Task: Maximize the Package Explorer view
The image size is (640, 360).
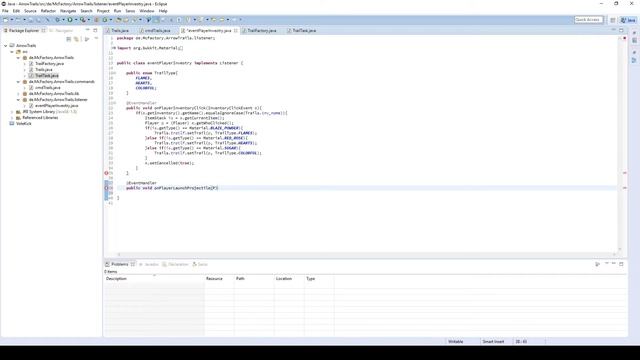Action: 95,30
